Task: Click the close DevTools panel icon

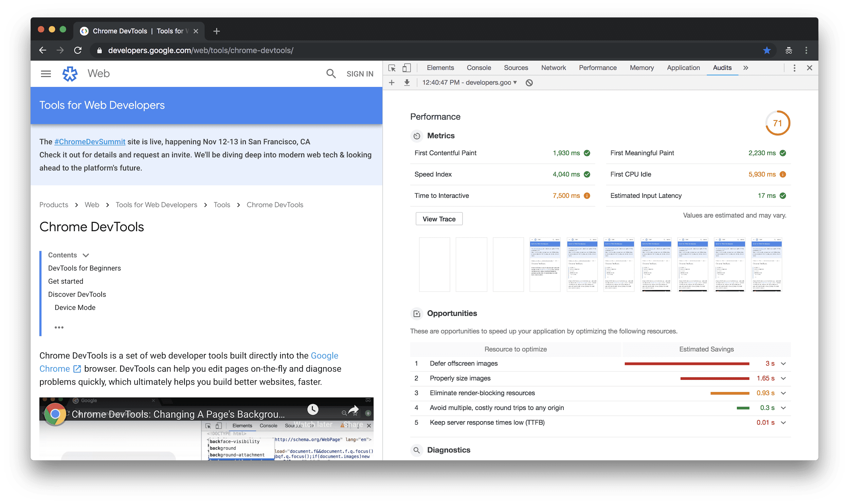Action: point(810,67)
